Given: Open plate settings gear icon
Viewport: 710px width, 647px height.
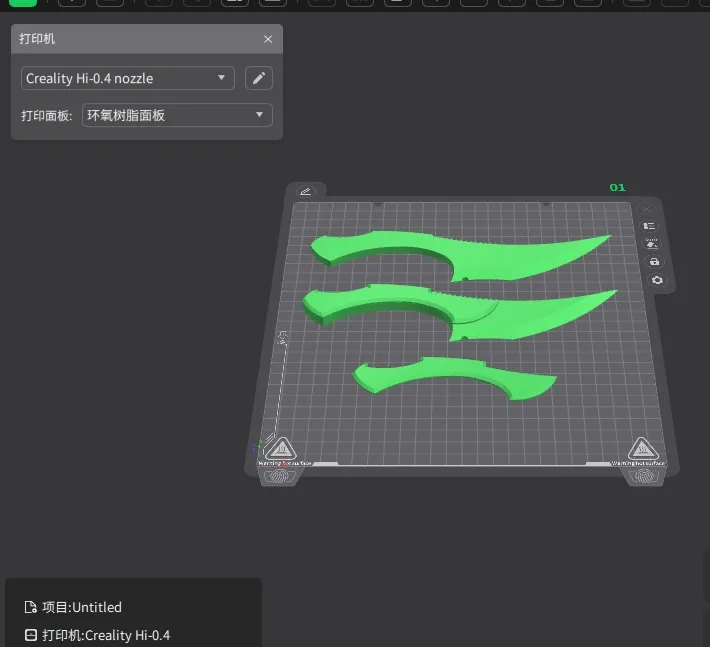Looking at the screenshot, I should pos(657,280).
